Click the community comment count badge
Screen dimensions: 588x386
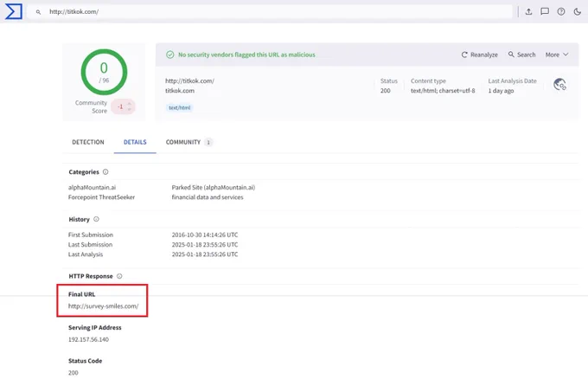click(208, 142)
